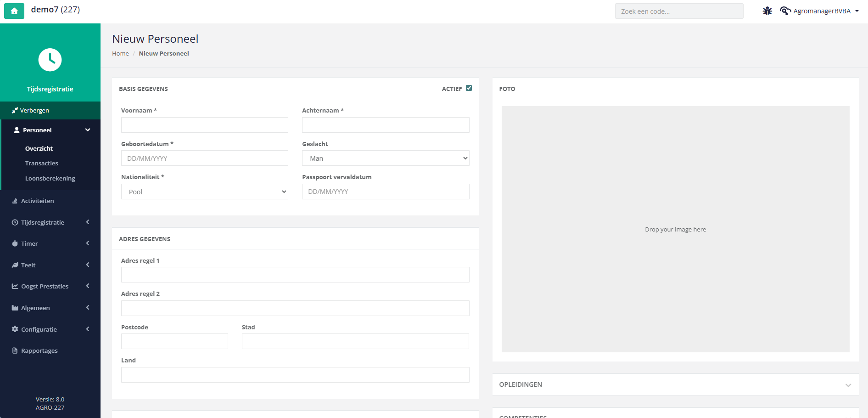Image resolution: width=868 pixels, height=418 pixels.
Task: Click the Oogst Prestaties chart icon
Action: click(15, 286)
